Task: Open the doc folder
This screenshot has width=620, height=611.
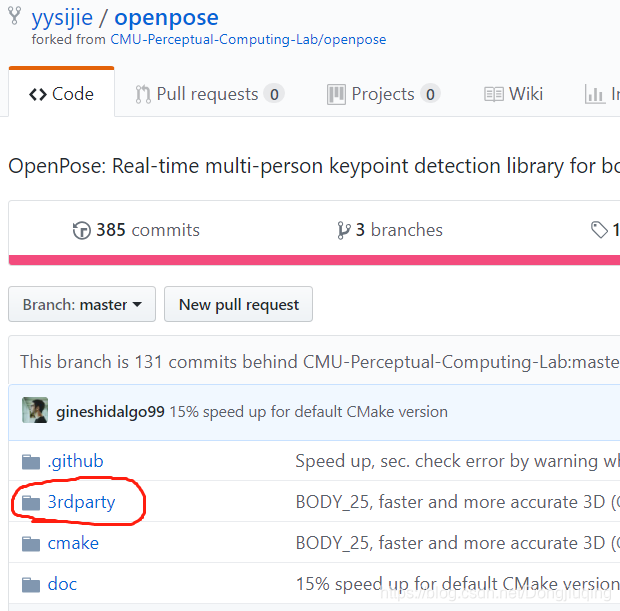Action: 62,584
